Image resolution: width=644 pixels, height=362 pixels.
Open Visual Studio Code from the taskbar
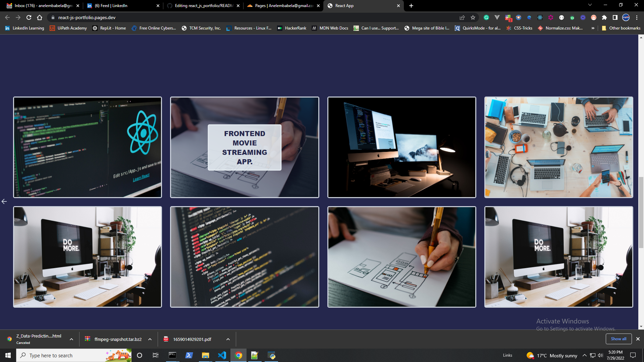pyautogui.click(x=222, y=355)
